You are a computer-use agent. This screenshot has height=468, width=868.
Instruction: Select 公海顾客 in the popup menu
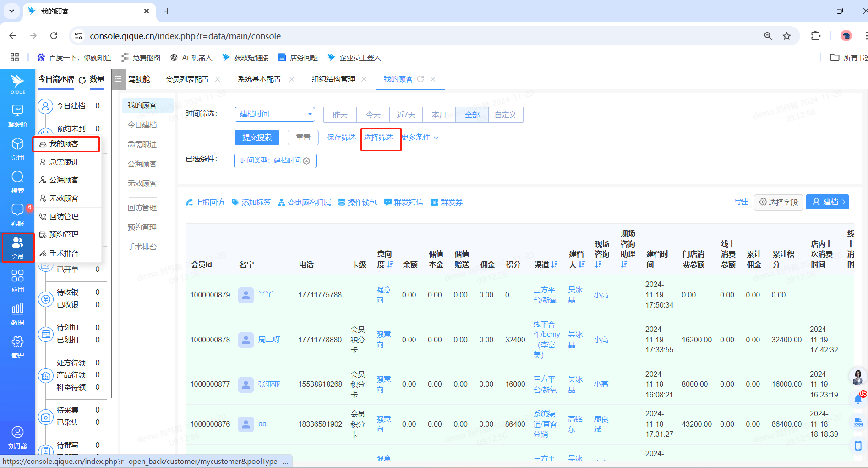pos(64,180)
